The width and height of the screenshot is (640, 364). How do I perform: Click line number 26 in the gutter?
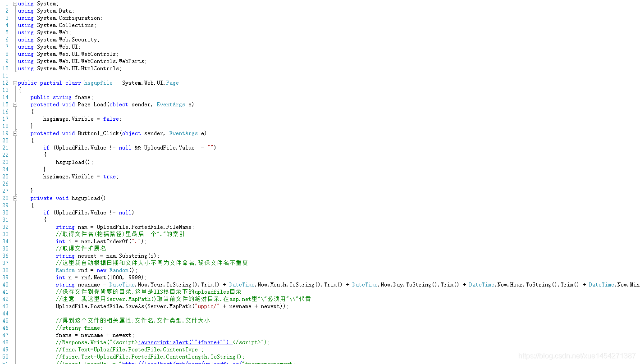(5, 184)
